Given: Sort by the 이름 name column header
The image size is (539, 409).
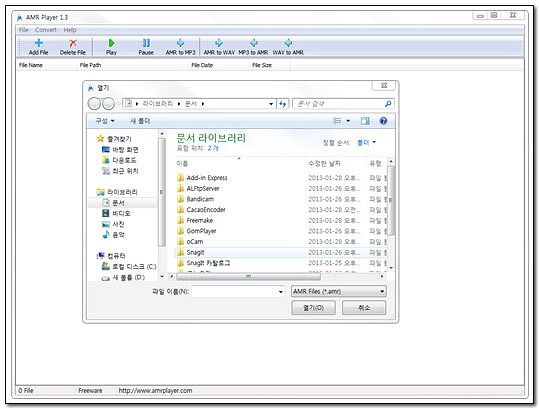Looking at the screenshot, I should [x=182, y=163].
